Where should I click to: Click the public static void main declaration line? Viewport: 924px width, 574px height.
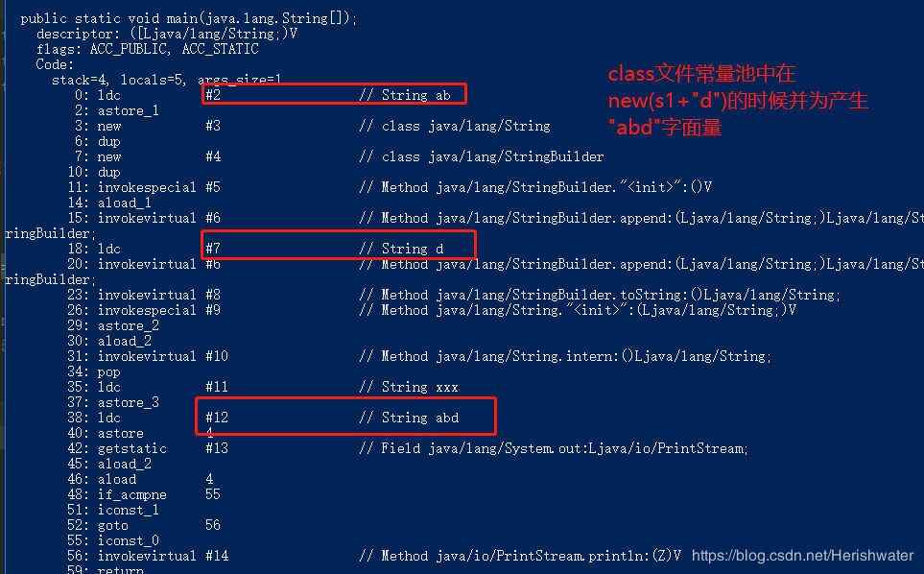189,18
